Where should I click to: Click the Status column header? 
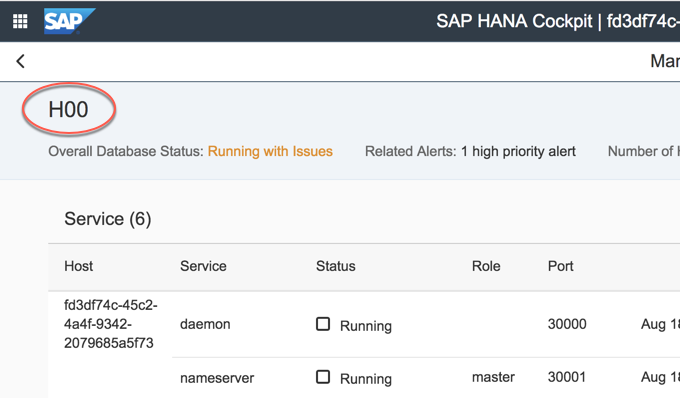click(x=336, y=266)
